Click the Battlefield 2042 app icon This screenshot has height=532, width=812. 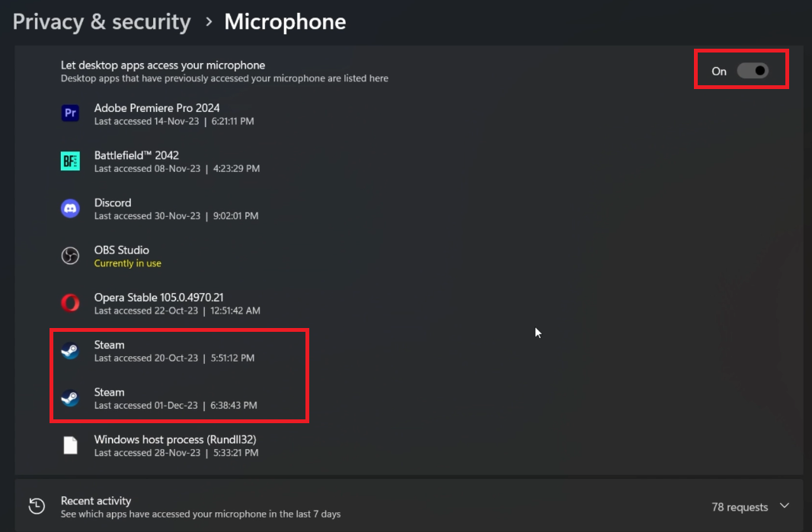point(70,161)
